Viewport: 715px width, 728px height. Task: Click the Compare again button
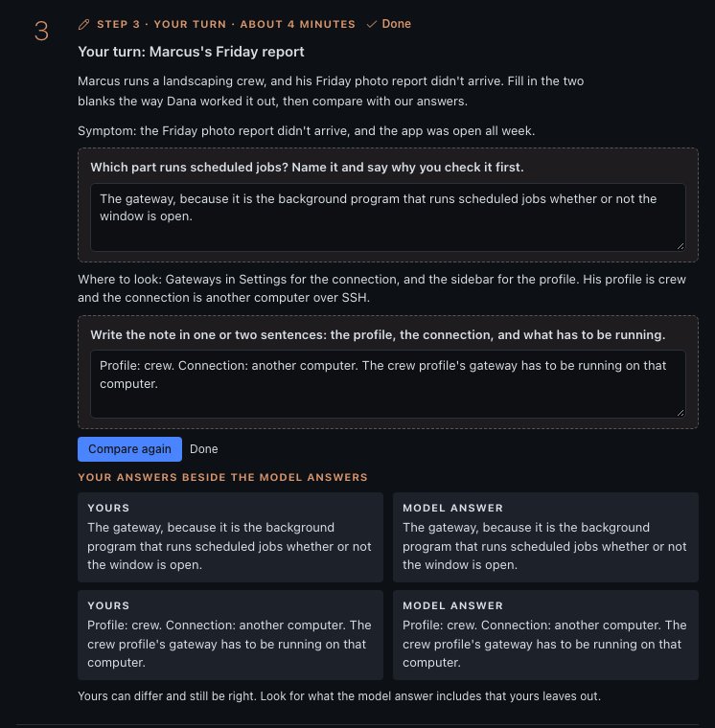point(129,449)
